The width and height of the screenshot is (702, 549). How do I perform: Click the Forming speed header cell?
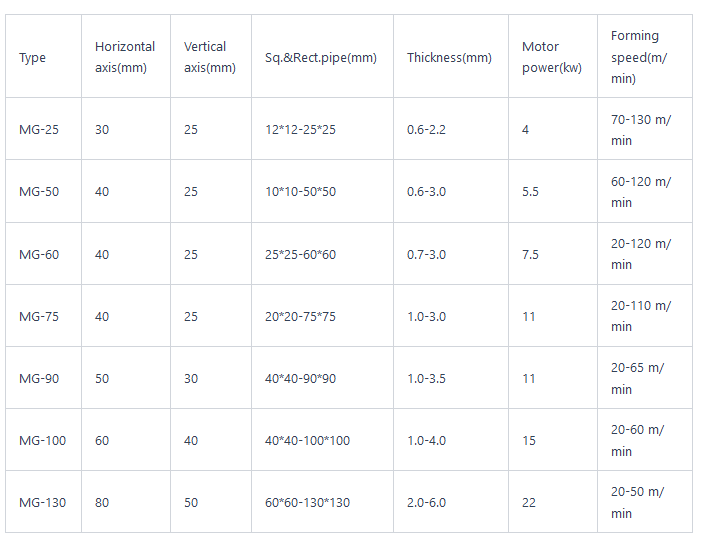pyautogui.click(x=639, y=57)
